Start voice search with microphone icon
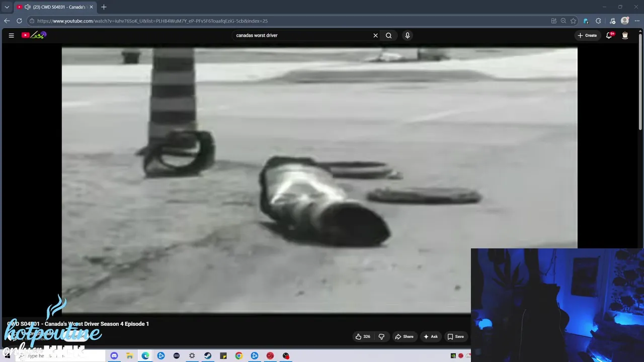This screenshot has height=362, width=644. pos(408,35)
